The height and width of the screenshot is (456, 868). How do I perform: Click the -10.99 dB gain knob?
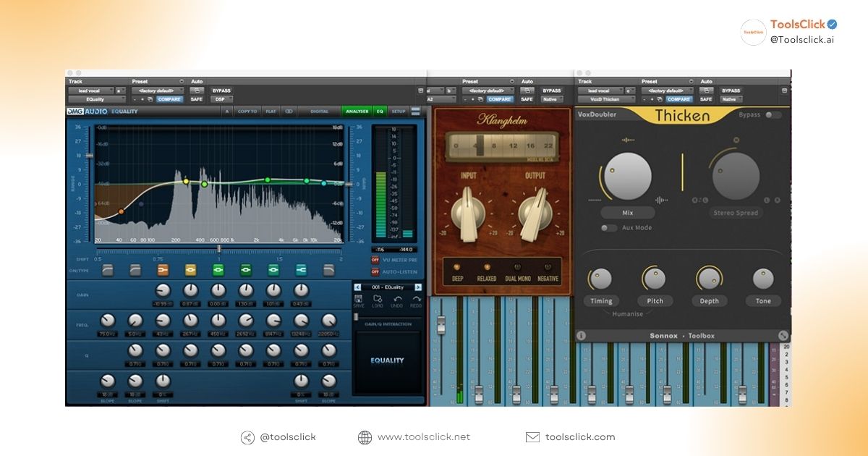tap(163, 290)
